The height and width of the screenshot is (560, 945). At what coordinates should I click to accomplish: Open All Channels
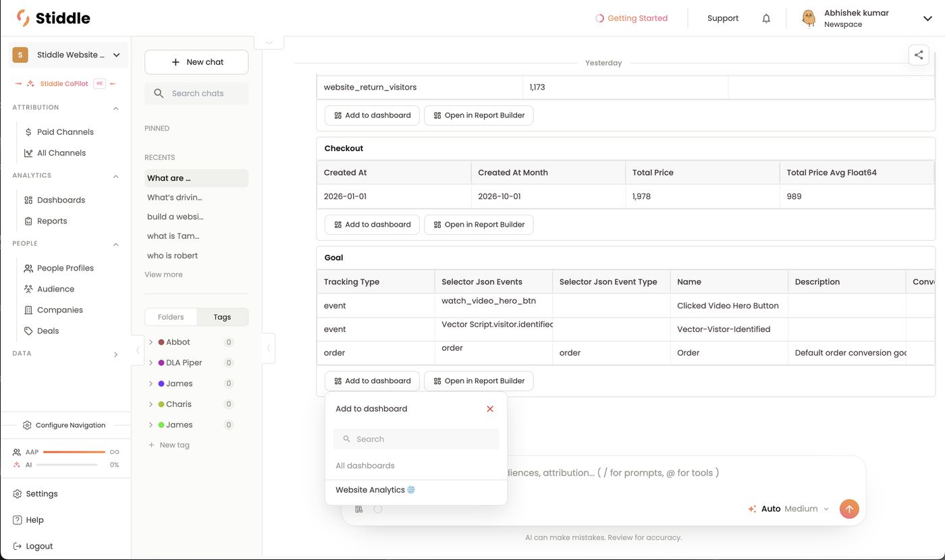(61, 153)
